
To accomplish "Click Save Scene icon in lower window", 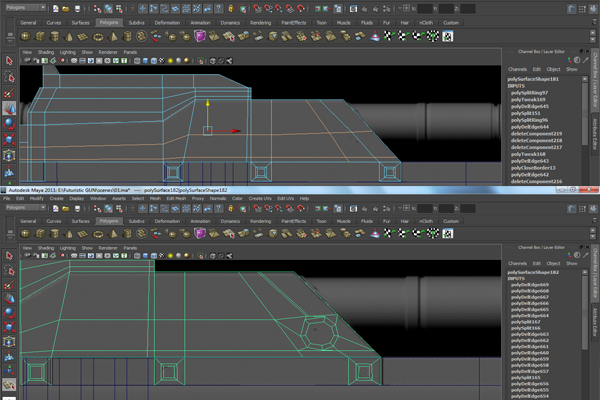I will 77,208.
